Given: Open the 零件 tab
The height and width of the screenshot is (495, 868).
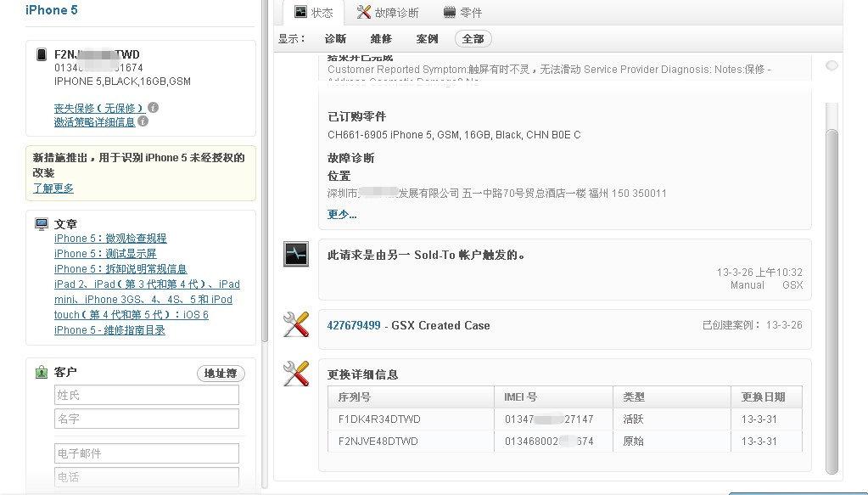Looking at the screenshot, I should pyautogui.click(x=462, y=12).
